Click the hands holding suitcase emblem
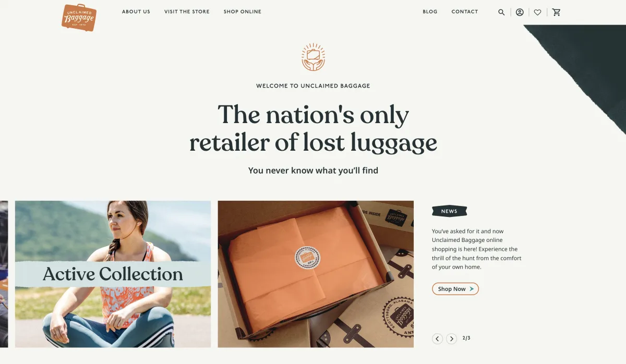The image size is (626, 364). tap(313, 57)
